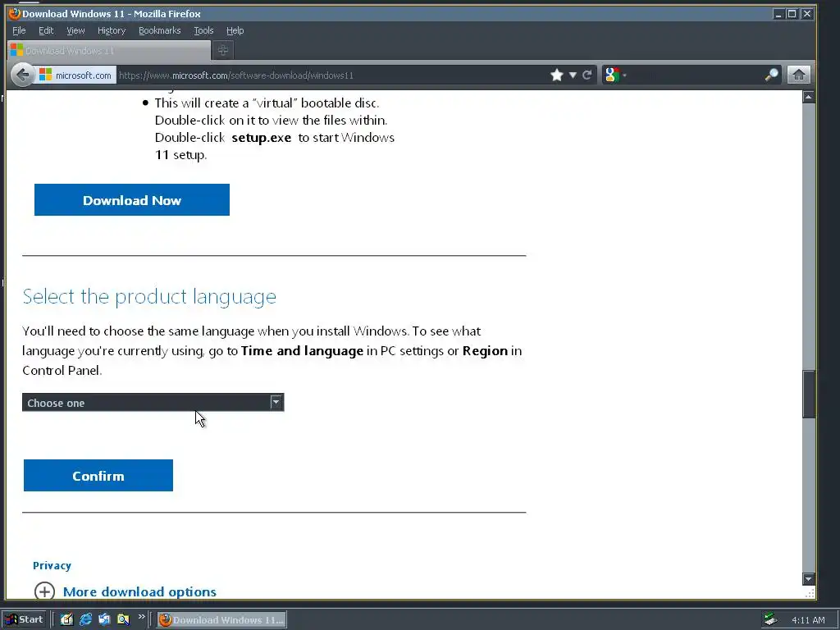Click the taskbar clock 4:11 AM

(x=808, y=620)
